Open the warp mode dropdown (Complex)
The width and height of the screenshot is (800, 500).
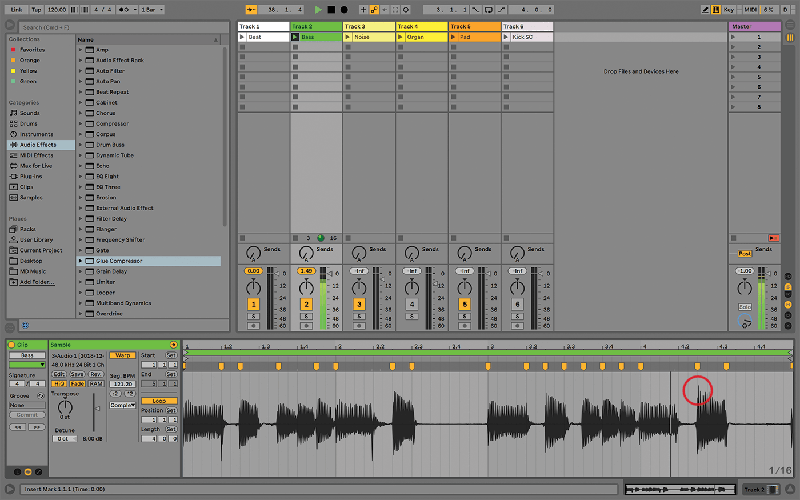[123, 405]
